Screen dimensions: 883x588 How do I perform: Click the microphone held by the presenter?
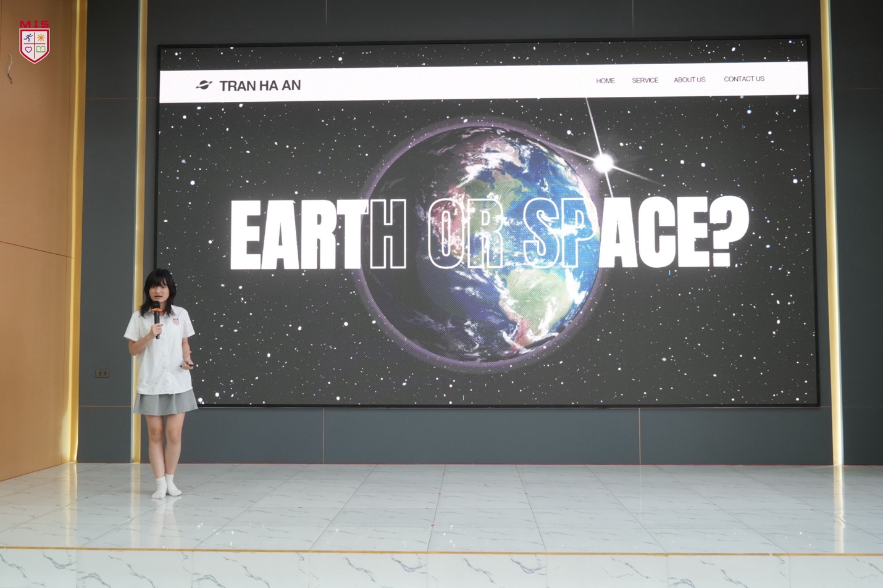pos(157,315)
